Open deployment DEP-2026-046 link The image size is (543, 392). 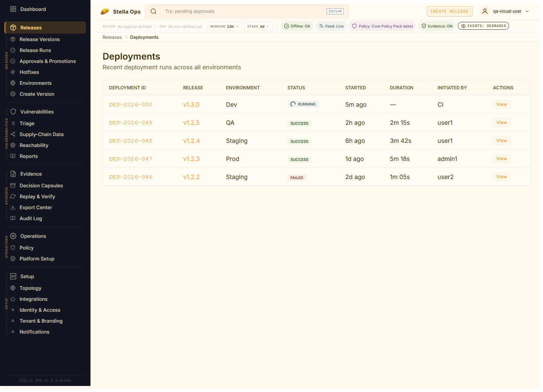click(130, 177)
